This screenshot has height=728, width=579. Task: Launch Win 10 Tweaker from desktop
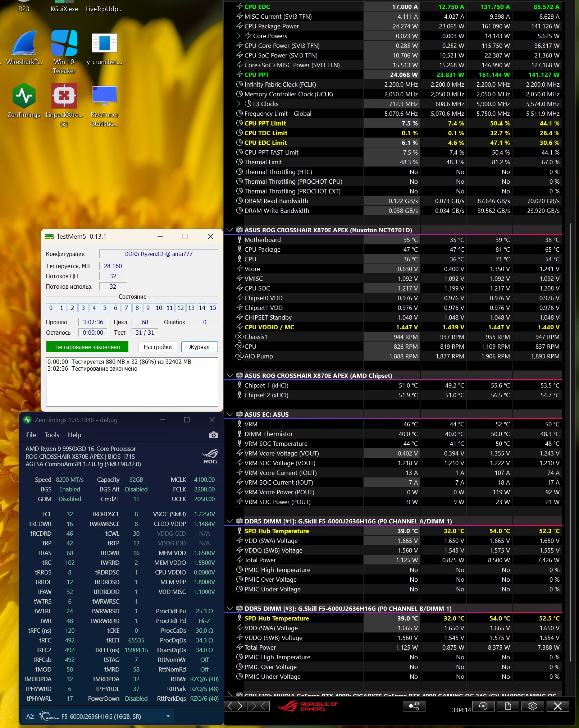coord(64,52)
